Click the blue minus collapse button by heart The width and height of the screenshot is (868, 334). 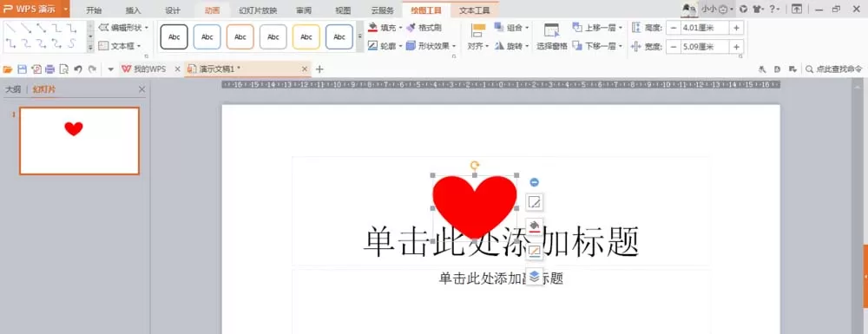[534, 182]
